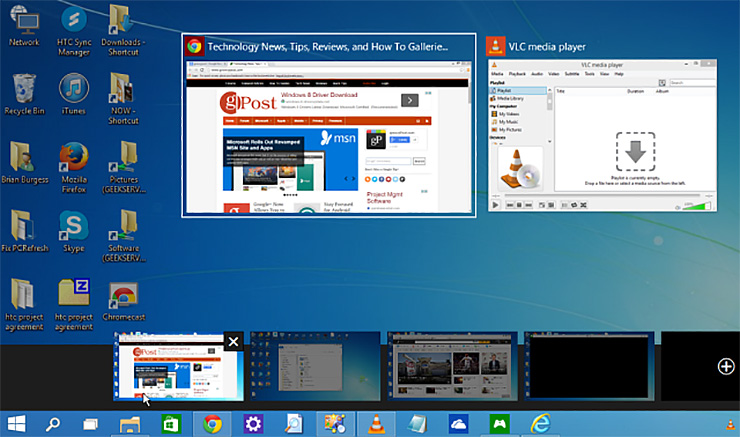Close the first virtual desktop
Image resolution: width=740 pixels, height=437 pixels.
[x=234, y=342]
